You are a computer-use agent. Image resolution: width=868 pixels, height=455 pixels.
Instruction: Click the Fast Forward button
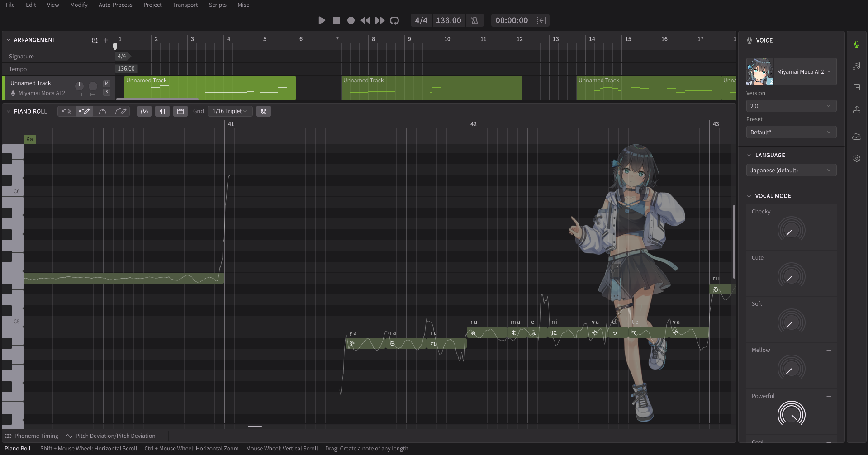point(379,20)
